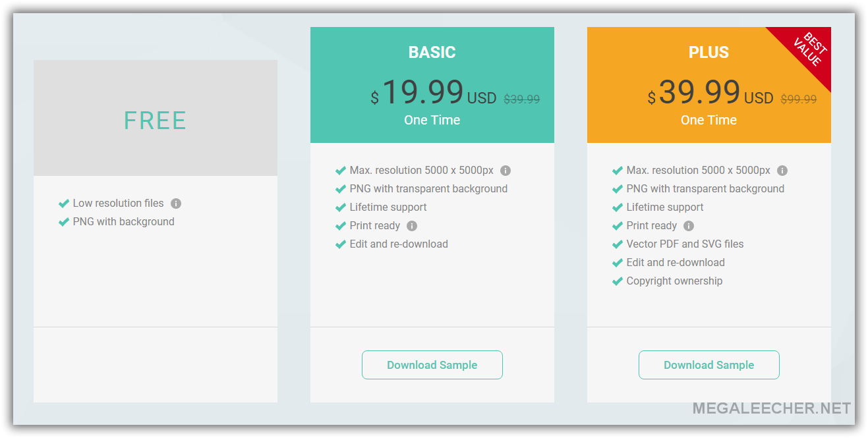Click info icon next to Plus Print ready

coord(689,226)
